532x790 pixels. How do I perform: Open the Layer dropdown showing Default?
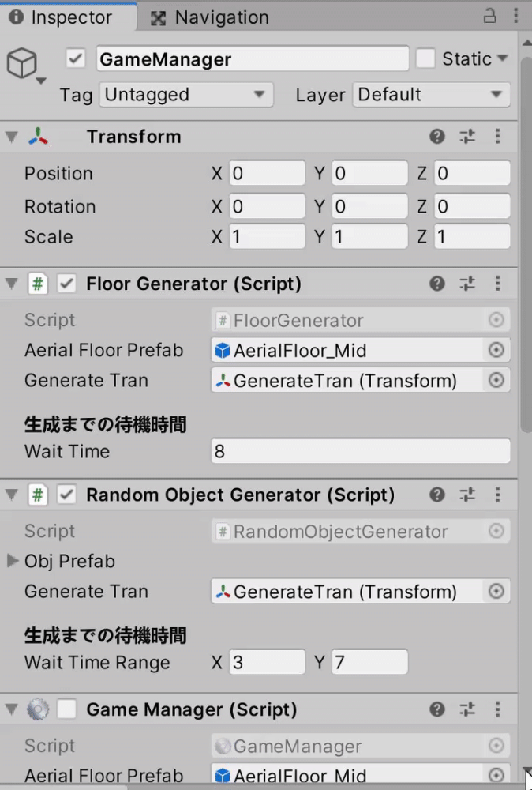pos(431,95)
